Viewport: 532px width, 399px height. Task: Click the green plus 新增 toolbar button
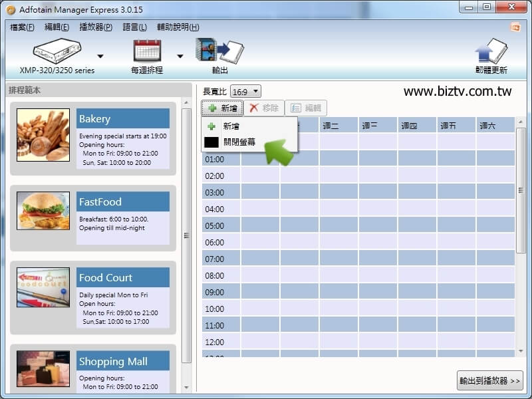coord(222,108)
